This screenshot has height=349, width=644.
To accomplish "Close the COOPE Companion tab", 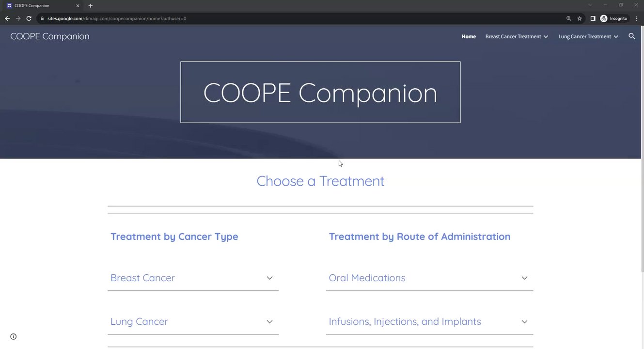I will coord(78,6).
